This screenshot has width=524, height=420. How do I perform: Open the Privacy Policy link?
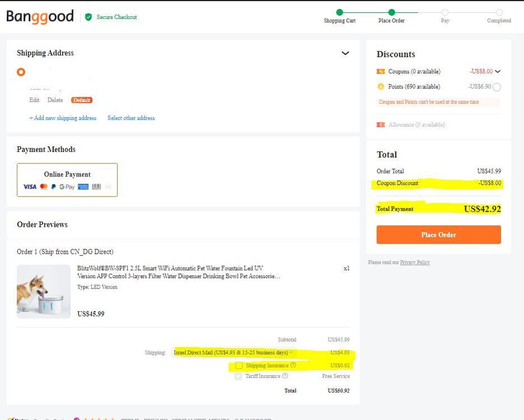coord(415,262)
